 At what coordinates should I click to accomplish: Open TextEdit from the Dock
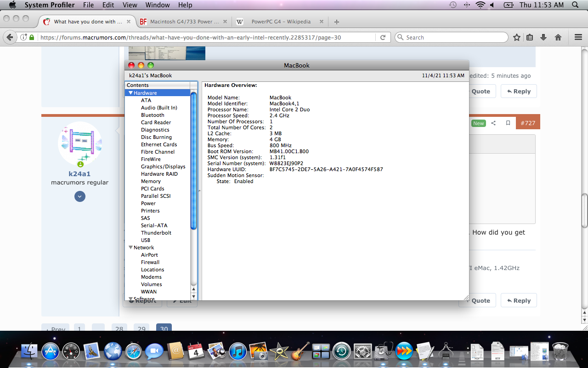point(425,351)
